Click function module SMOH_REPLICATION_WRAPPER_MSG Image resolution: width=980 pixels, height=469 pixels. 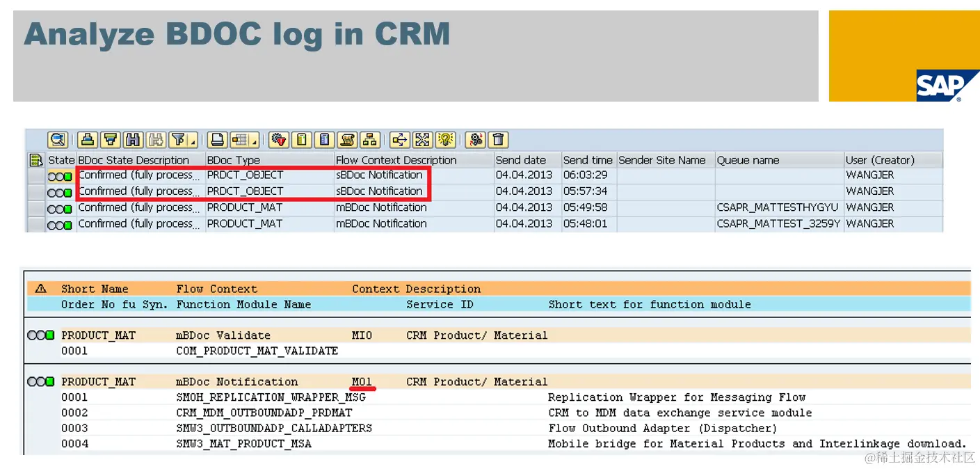tap(271, 397)
